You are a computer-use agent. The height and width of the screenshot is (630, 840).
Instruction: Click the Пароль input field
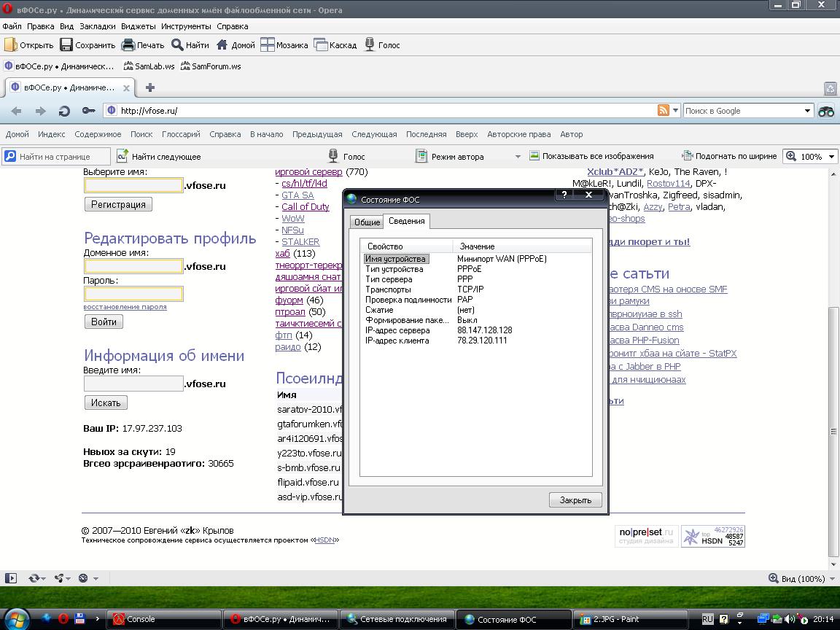coord(133,294)
